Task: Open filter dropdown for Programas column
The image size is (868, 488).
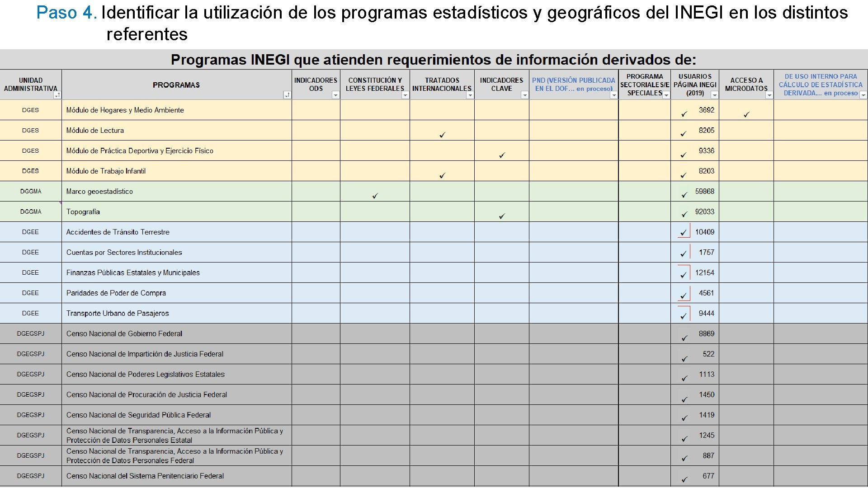Action: pos(287,95)
